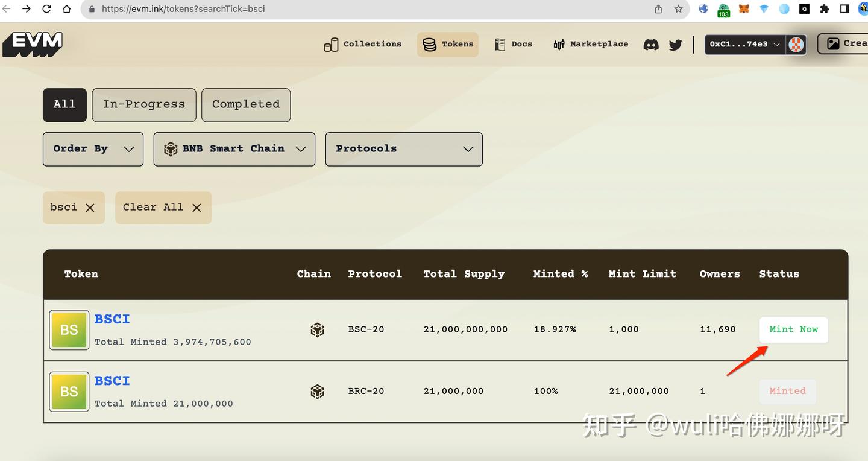The height and width of the screenshot is (461, 868).
Task: Open the BRC-20 BSCI token link
Action: [112, 381]
